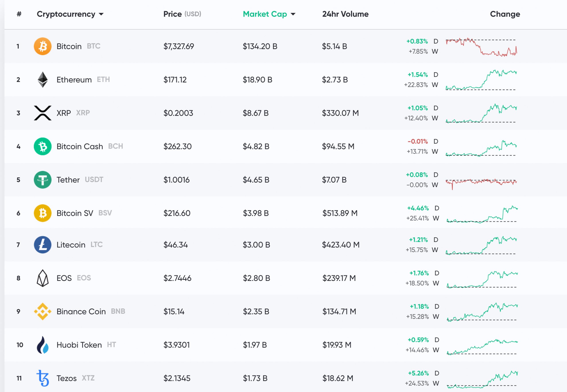Click Ethereum market cap $18.90 B
This screenshot has height=392, width=567.
257,80
